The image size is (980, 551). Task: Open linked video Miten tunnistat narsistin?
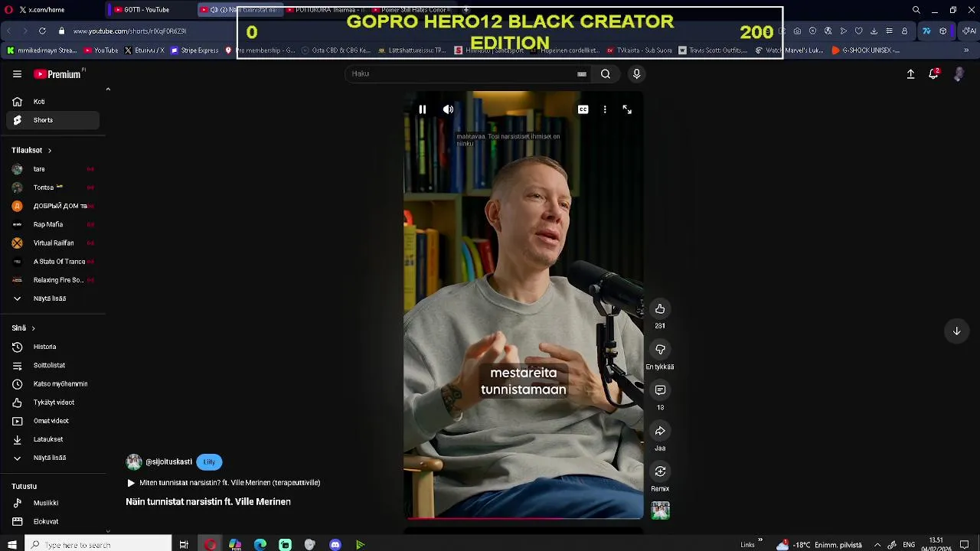pyautogui.click(x=223, y=483)
